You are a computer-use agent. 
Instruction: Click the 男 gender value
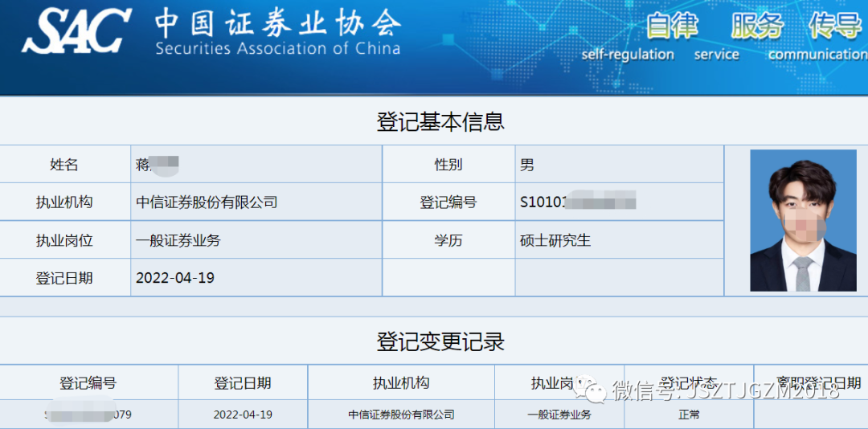tap(527, 165)
